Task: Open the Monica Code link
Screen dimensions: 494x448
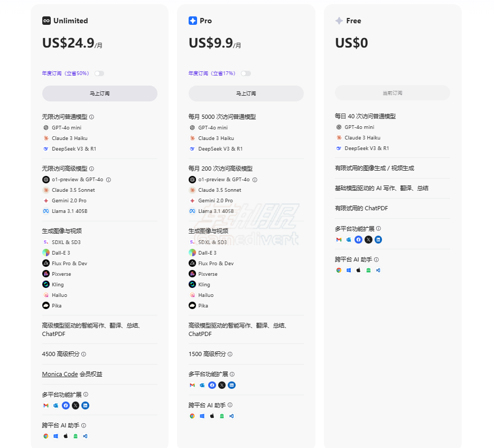Action: [x=60, y=374]
